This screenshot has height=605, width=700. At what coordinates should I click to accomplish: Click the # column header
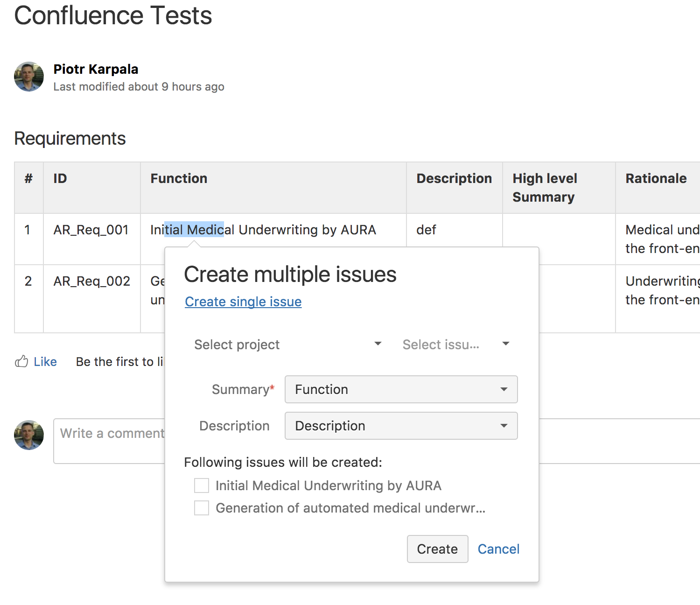click(29, 188)
